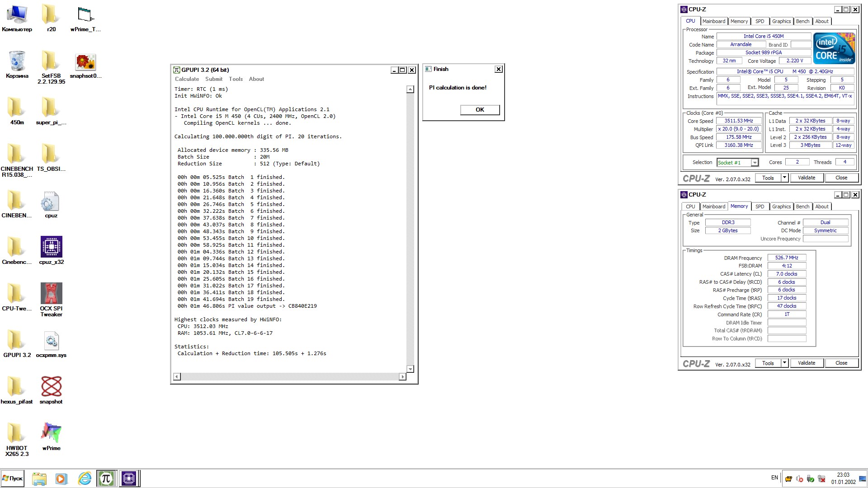Click the Internet Explorer taskbar icon

click(x=85, y=479)
